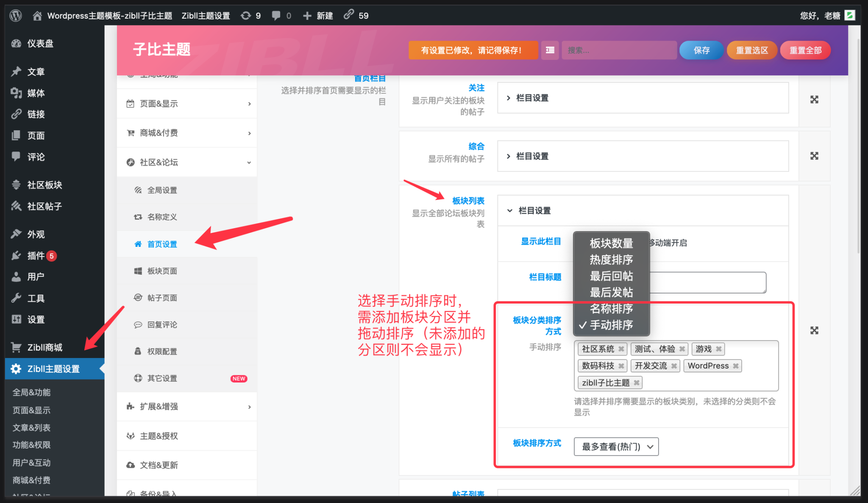Image resolution: width=868 pixels, height=503 pixels.
Task: Open comments via the speech bubble icon
Action: coord(276,15)
